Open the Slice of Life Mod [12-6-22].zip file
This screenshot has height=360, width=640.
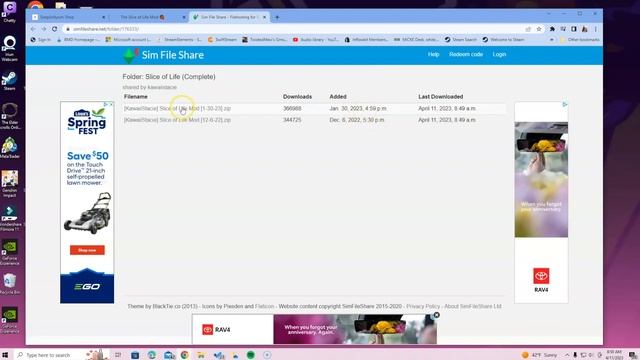pos(177,120)
